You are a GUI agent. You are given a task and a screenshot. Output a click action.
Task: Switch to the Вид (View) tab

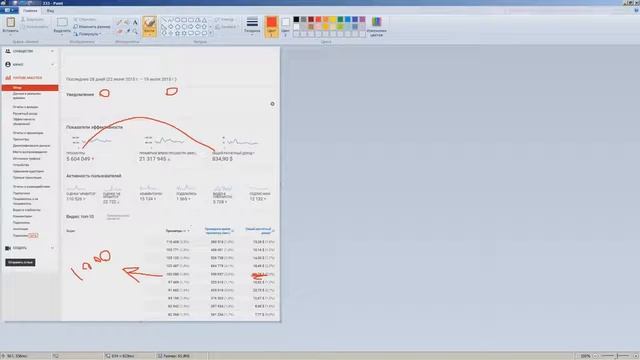pyautogui.click(x=50, y=11)
